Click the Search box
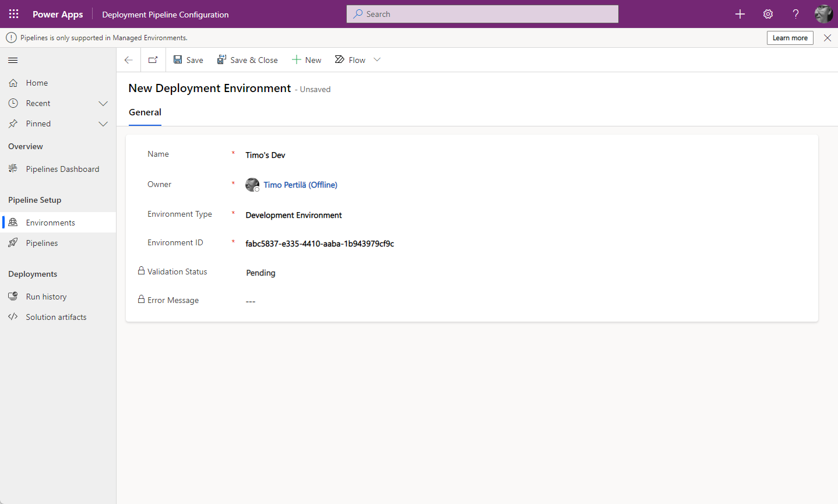 pyautogui.click(x=483, y=14)
